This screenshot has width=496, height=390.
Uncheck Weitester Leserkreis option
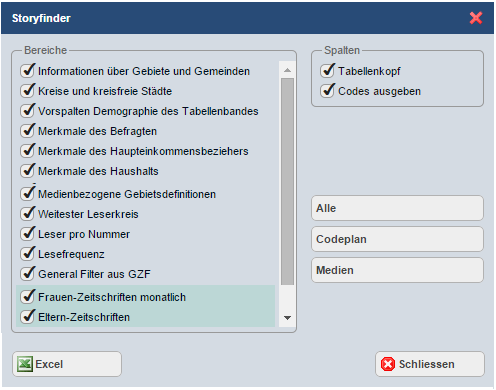click(x=27, y=214)
